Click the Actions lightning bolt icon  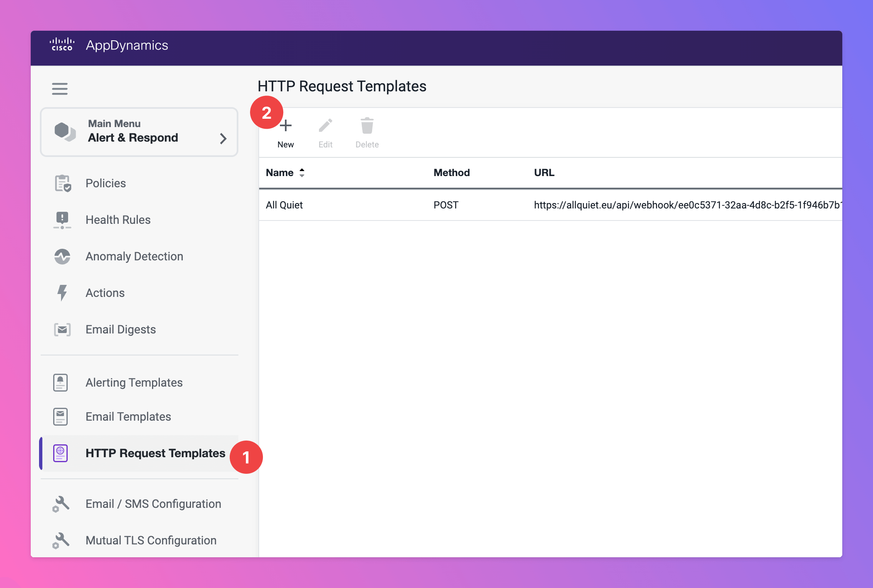coord(62,293)
